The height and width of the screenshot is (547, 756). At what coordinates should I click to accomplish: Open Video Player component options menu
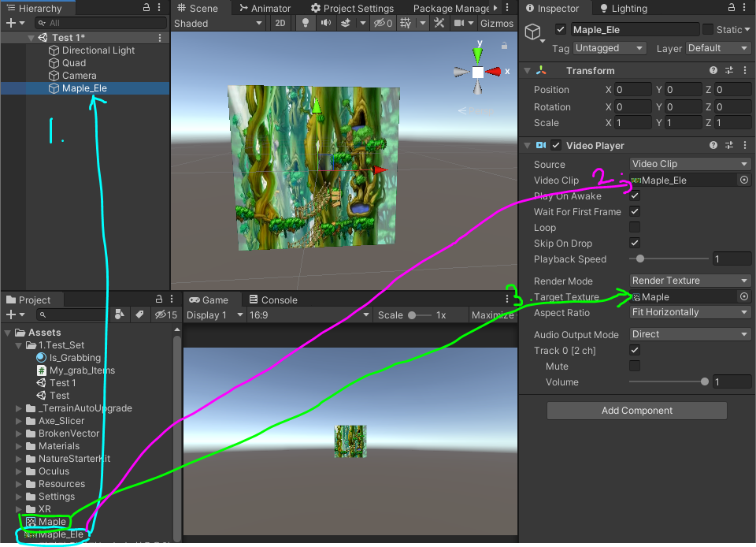coord(745,145)
